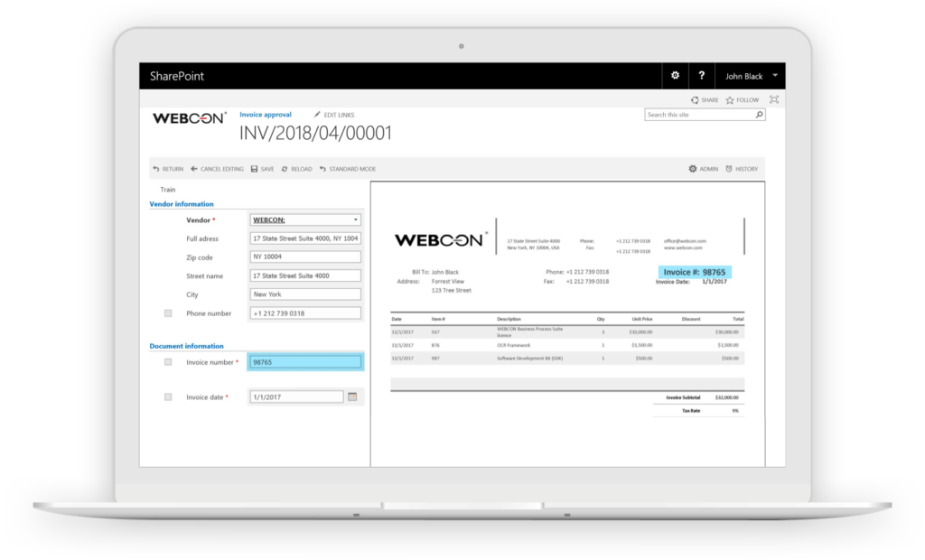Click SharePoint brand title
The height and width of the screenshot is (560, 925).
tap(177, 76)
